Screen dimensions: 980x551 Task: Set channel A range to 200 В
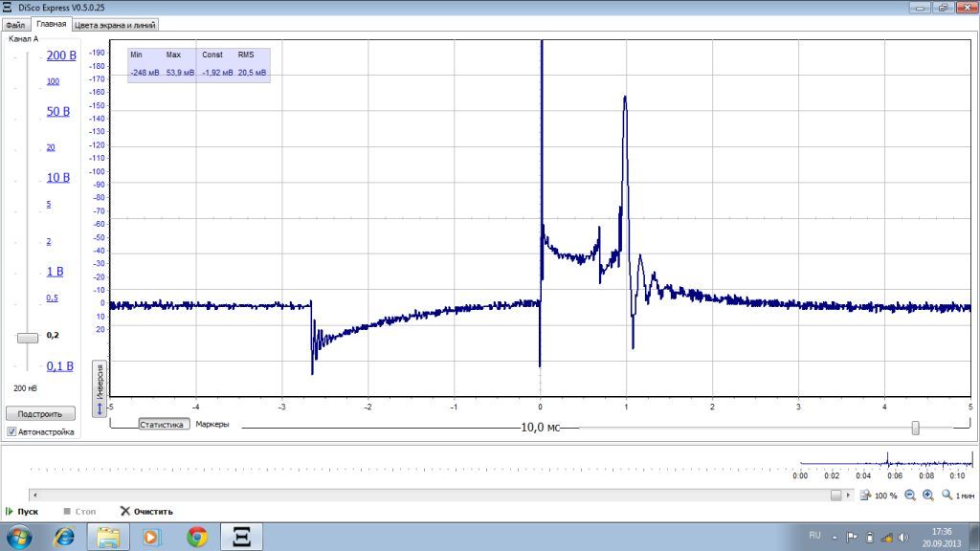pyautogui.click(x=61, y=55)
